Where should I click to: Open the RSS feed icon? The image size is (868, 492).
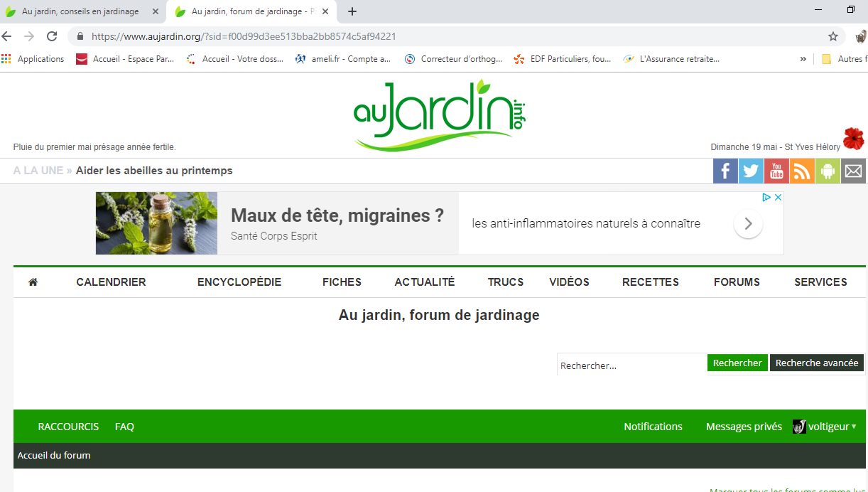[x=802, y=171]
